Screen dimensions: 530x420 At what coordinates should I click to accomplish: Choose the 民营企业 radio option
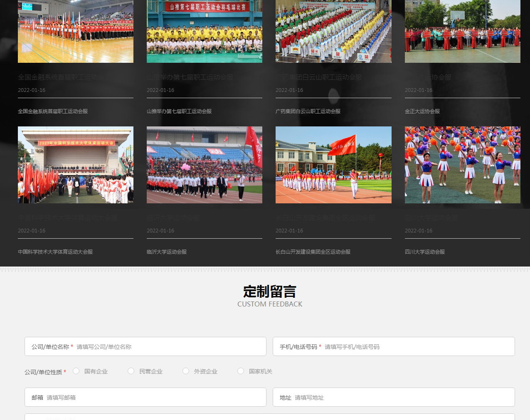pos(131,371)
